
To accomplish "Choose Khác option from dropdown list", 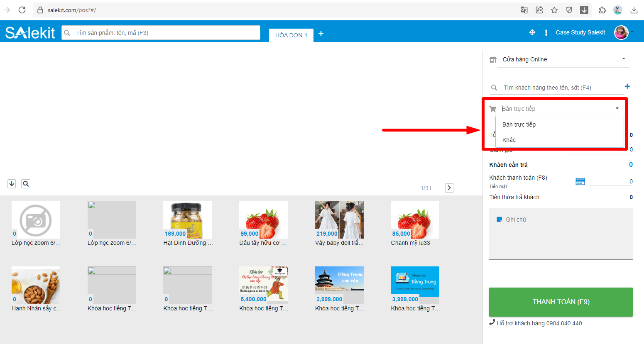I will point(509,140).
